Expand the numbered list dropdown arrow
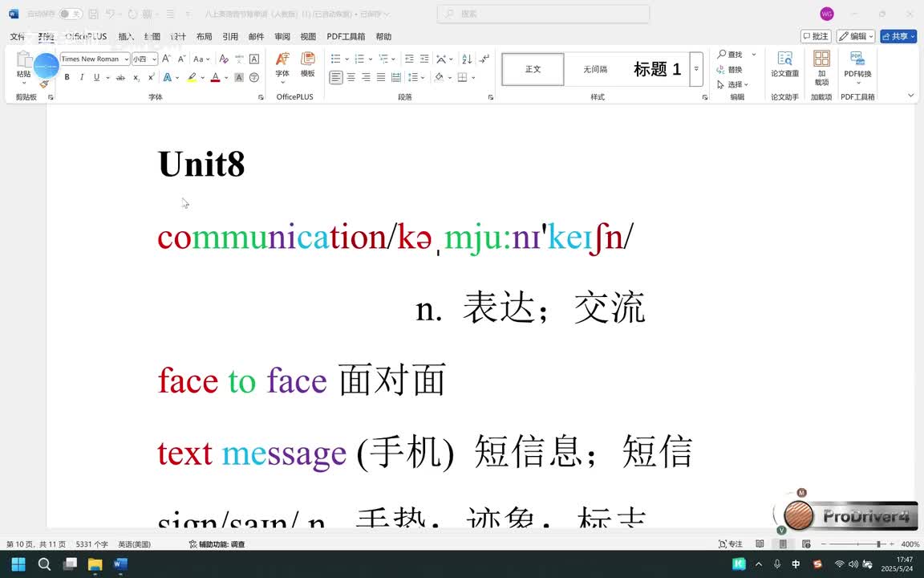Screen dimensions: 924x578 (370, 59)
